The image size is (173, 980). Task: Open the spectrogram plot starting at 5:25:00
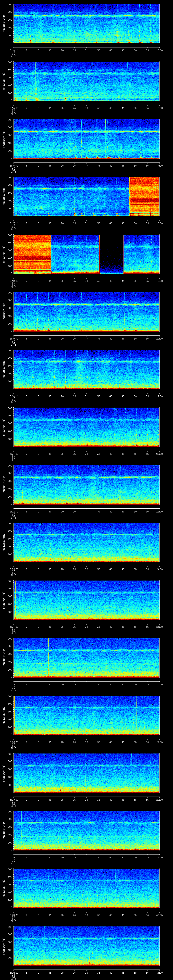point(86,657)
